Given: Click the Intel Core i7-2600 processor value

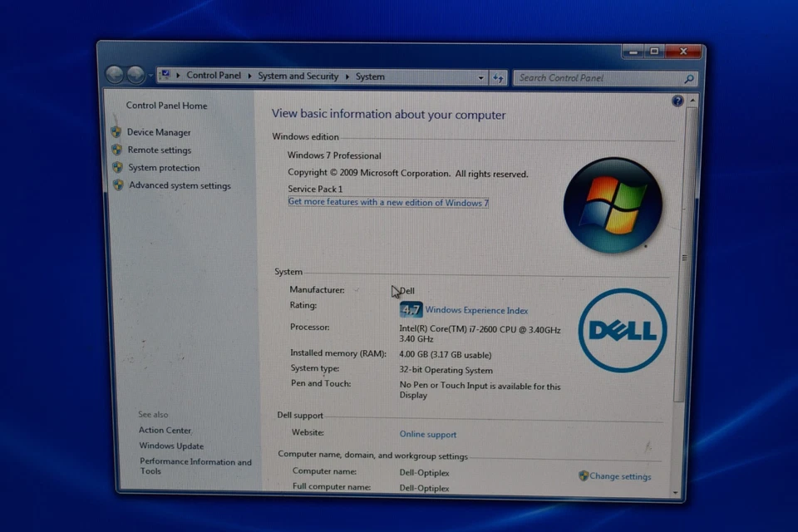Looking at the screenshot, I should (x=480, y=334).
